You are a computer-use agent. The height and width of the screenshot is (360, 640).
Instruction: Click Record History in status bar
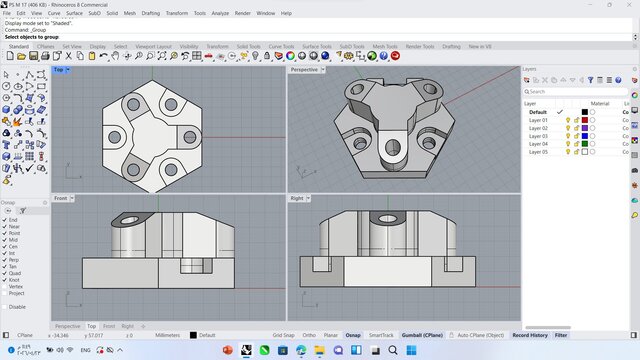click(x=530, y=335)
